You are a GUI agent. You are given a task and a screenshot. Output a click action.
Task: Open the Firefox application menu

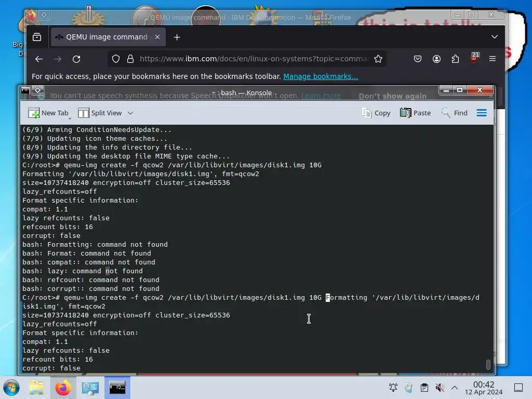[493, 59]
